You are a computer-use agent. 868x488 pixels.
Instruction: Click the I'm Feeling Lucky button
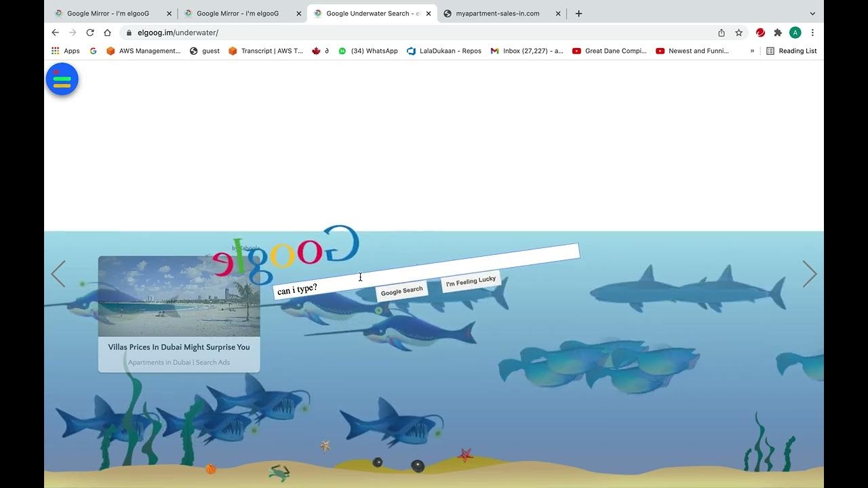point(471,281)
